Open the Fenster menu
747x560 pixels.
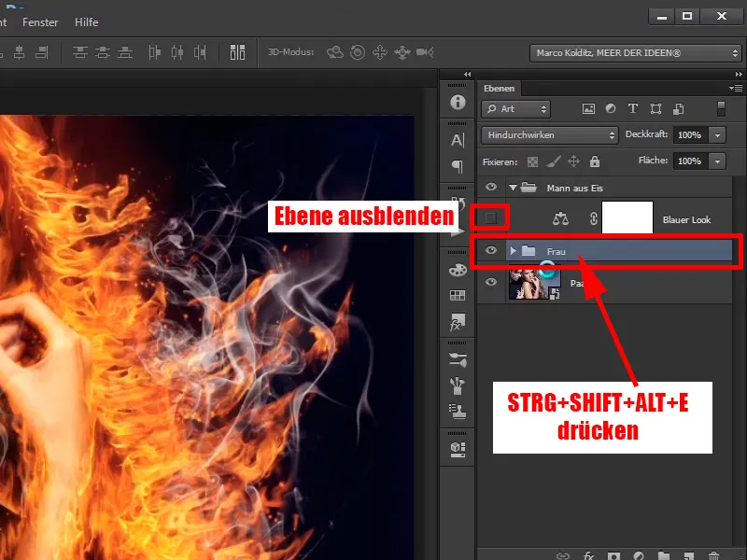[x=40, y=22]
